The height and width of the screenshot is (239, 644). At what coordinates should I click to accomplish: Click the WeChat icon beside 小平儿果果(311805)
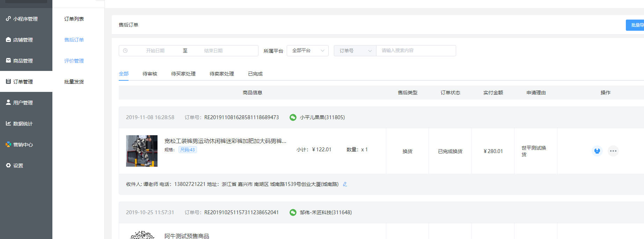point(293,117)
